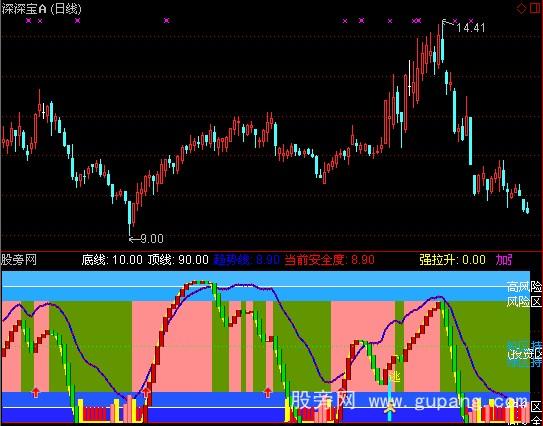Select the candlestick at the 14.41 peak
Screen dimensions: 543x426
(443, 42)
